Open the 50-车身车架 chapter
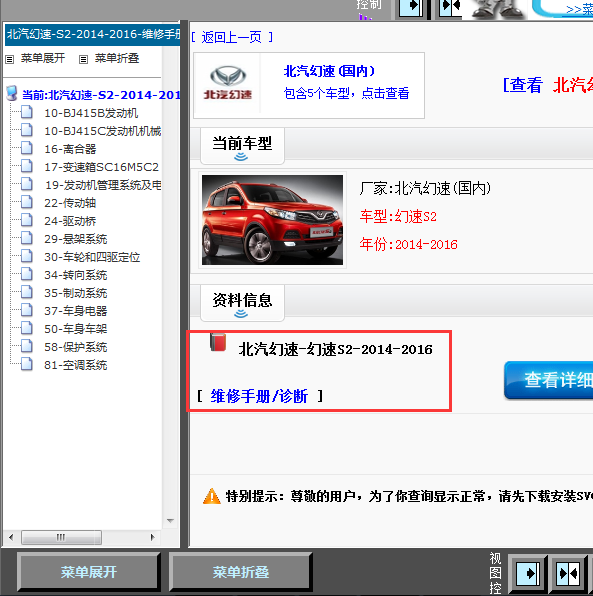 76,329
